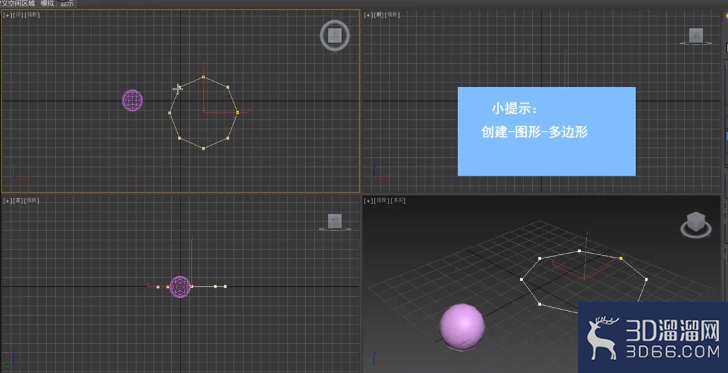728x373 pixels.
Task: Click the ViewCube in the front viewport
Action: [x=696, y=36]
